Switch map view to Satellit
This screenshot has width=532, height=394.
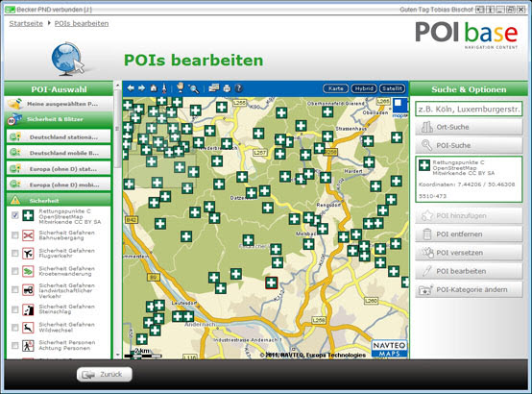tap(392, 88)
